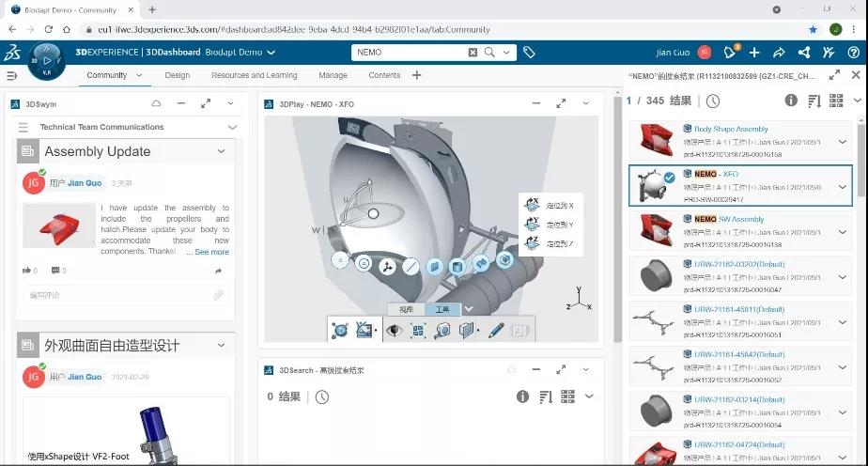The height and width of the screenshot is (466, 868).
Task: Open the tag (6WTags) icon
Action: pyautogui.click(x=529, y=52)
